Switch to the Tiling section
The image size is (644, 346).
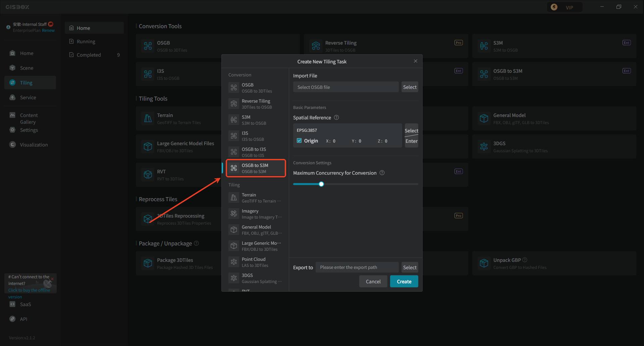[x=30, y=83]
